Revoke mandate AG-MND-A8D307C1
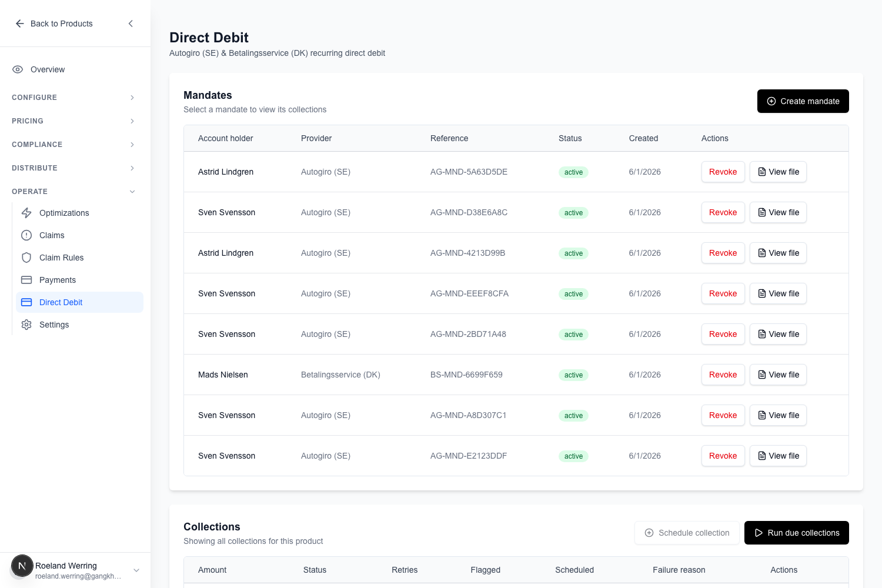882x588 pixels. tap(723, 415)
